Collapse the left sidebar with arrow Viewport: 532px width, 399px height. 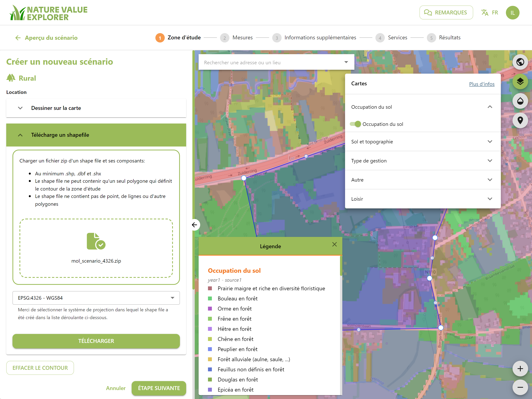[195, 225]
